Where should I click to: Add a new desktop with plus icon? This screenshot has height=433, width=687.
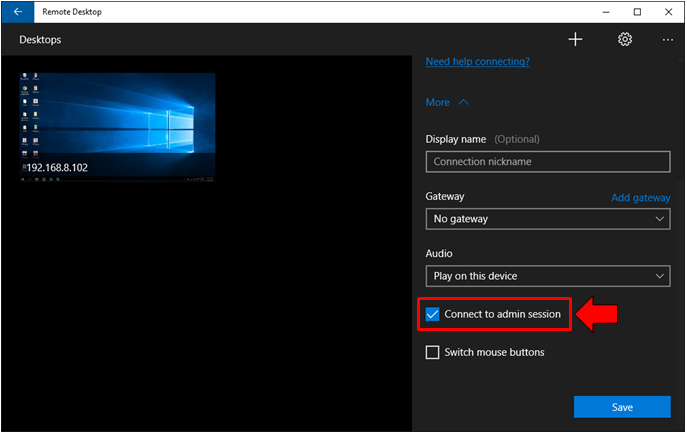575,39
